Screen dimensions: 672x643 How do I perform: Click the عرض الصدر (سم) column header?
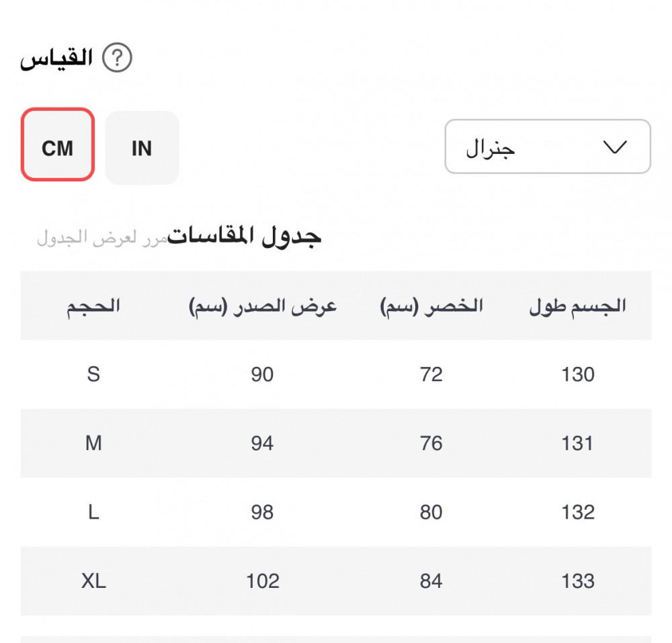click(262, 306)
